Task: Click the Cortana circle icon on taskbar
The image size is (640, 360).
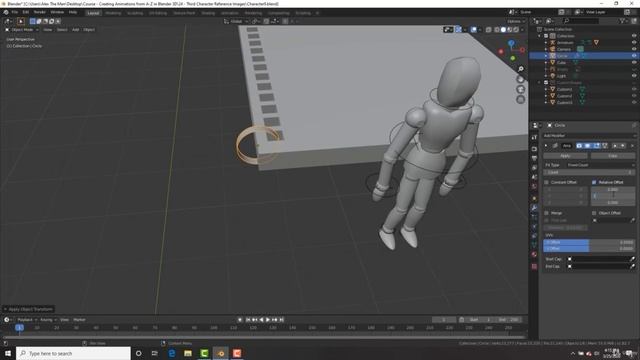Action: (x=138, y=353)
